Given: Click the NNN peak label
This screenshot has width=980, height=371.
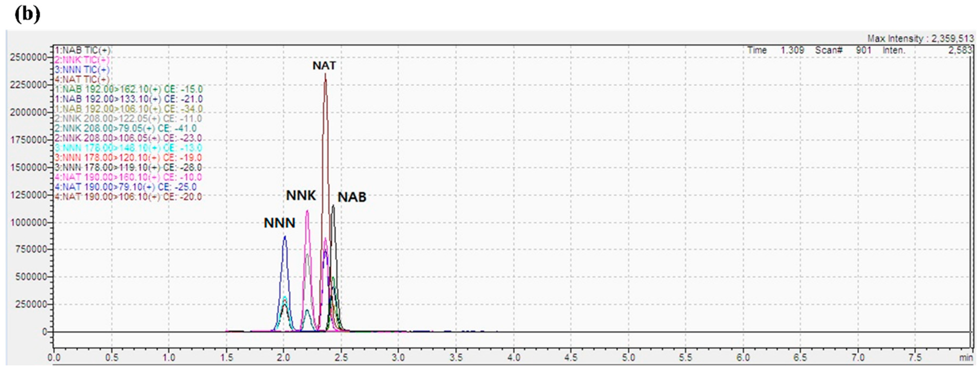Looking at the screenshot, I should [279, 223].
